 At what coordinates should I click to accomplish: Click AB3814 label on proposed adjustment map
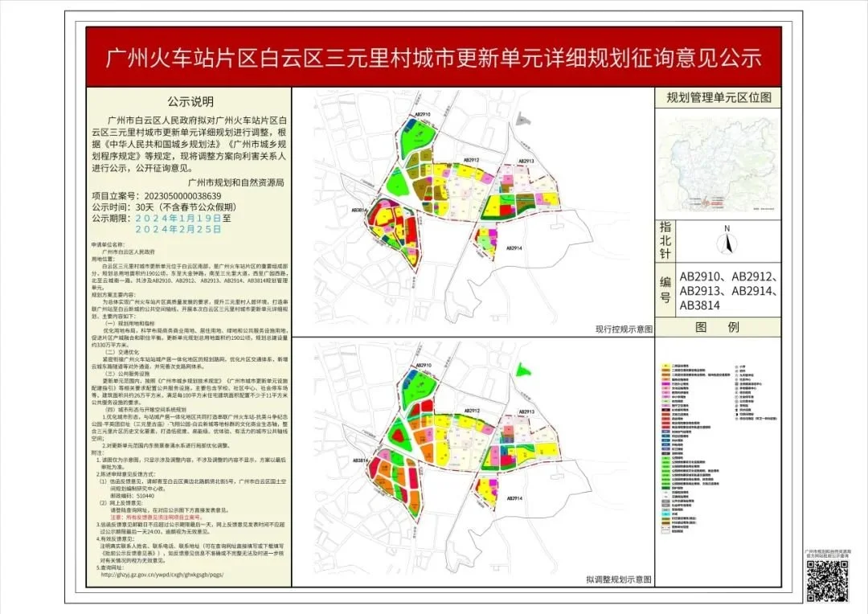[x=360, y=460]
